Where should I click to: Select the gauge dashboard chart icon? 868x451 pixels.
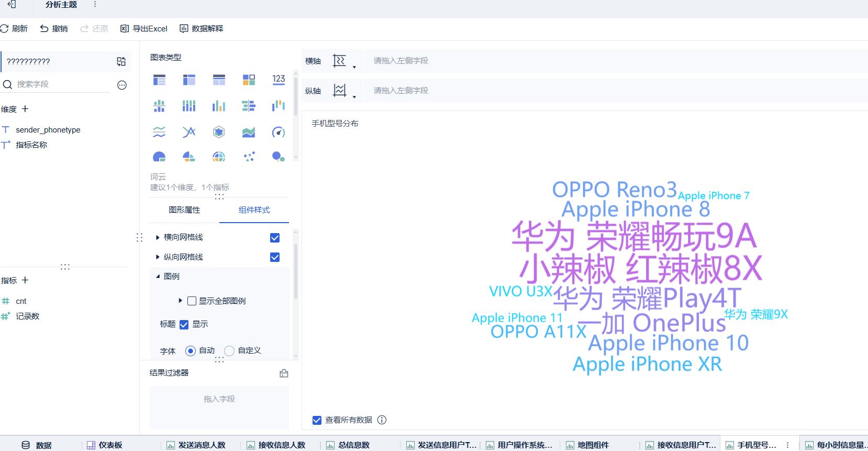(x=279, y=132)
